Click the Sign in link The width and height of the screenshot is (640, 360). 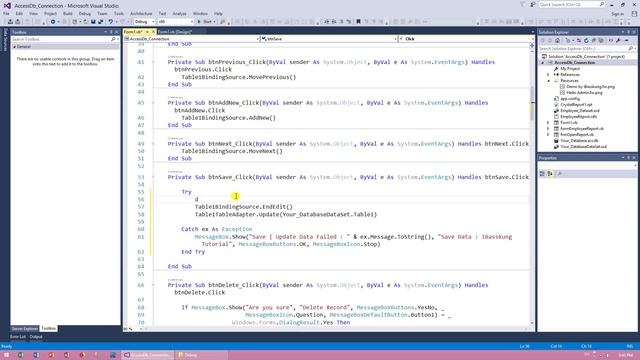pyautogui.click(x=617, y=14)
